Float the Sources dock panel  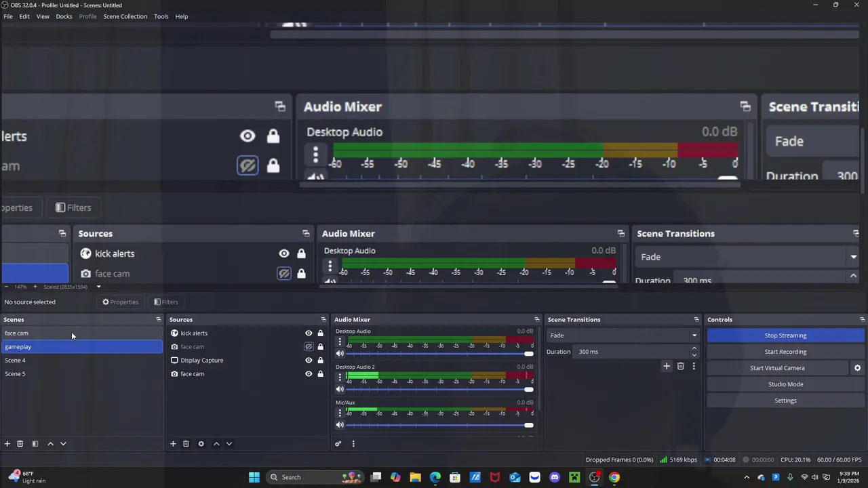point(323,320)
